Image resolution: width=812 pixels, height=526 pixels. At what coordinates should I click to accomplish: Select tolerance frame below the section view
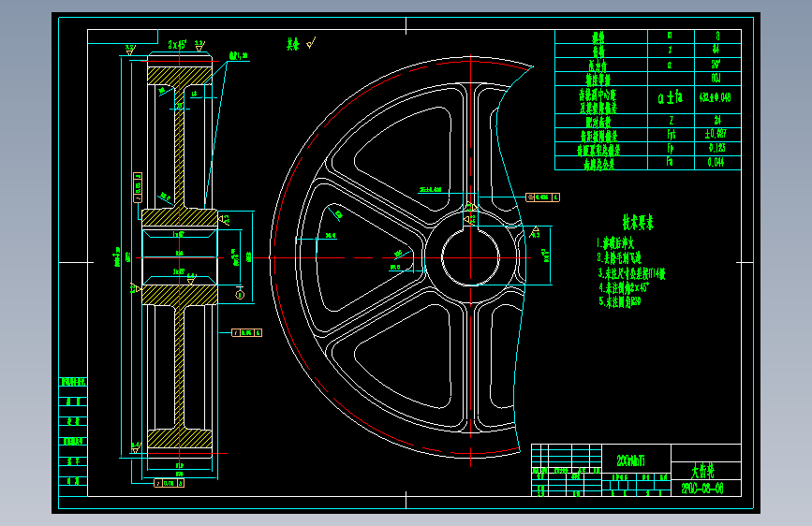(169, 483)
